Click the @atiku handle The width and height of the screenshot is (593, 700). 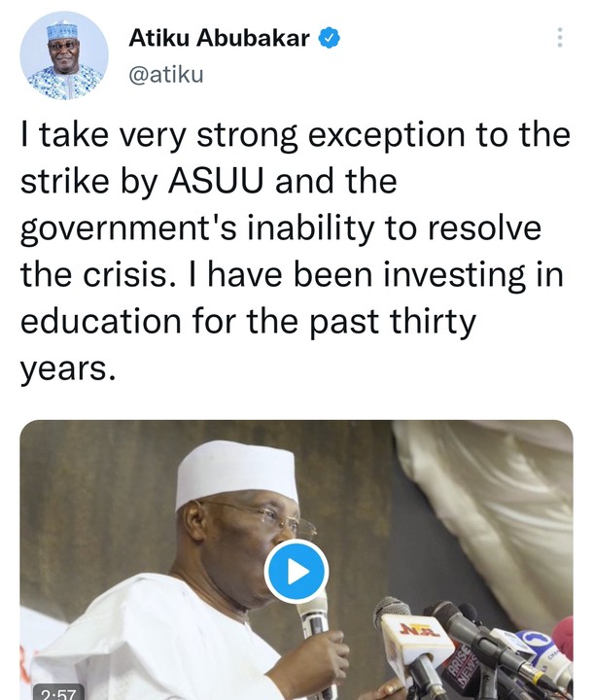click(165, 75)
